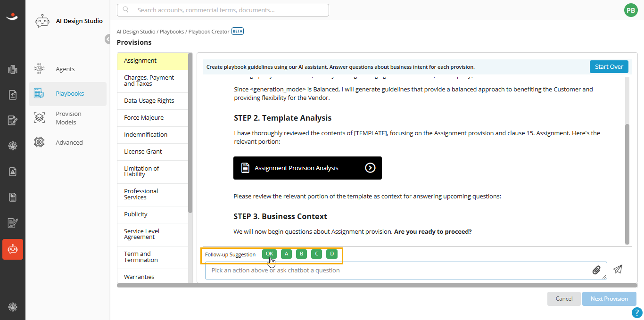Open the Provision Models menu item
This screenshot has height=320, width=644.
coord(67,118)
